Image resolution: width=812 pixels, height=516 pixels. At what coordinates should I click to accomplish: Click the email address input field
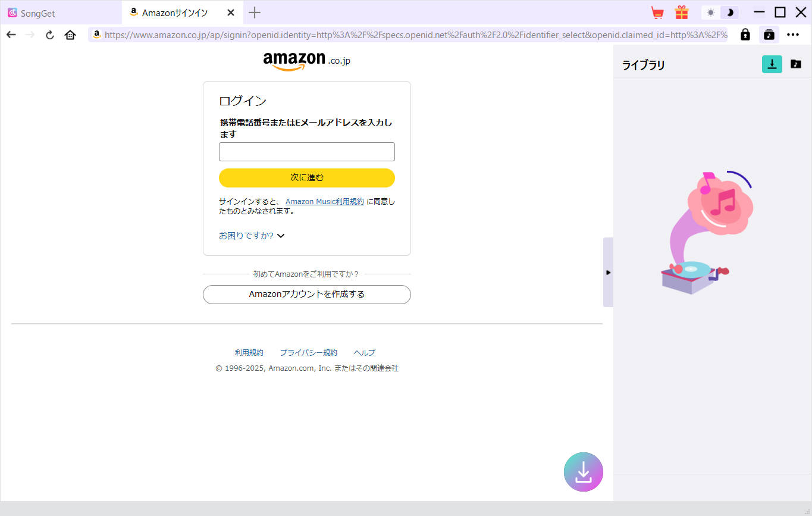[306, 152]
